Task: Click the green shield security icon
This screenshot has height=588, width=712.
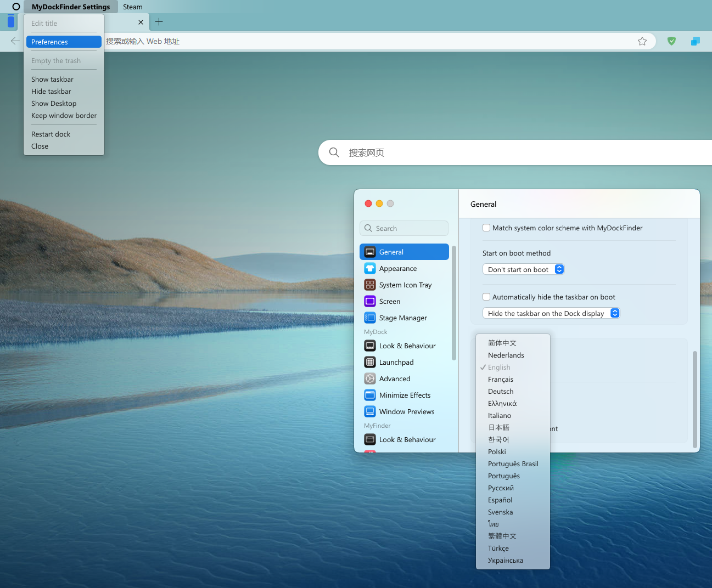Action: (671, 41)
